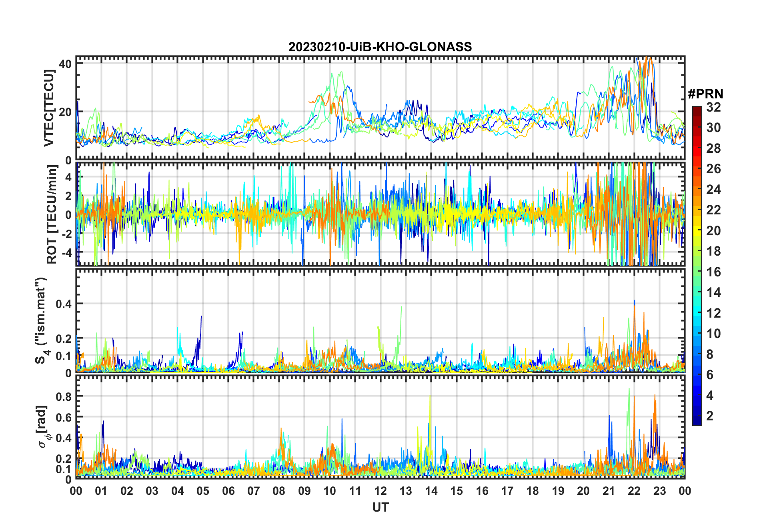Click x-axis tick label 12
Viewport: 761px width, 532px height.
tap(380, 491)
